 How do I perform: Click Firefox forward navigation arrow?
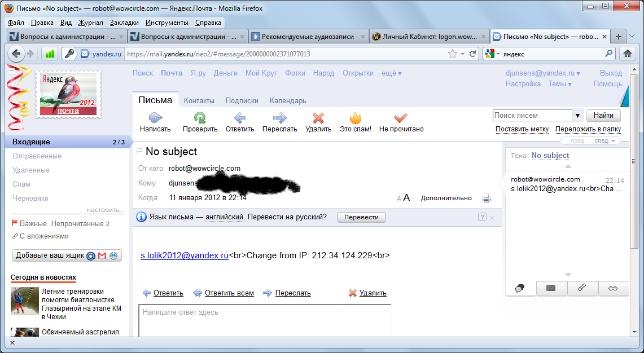(x=30, y=54)
